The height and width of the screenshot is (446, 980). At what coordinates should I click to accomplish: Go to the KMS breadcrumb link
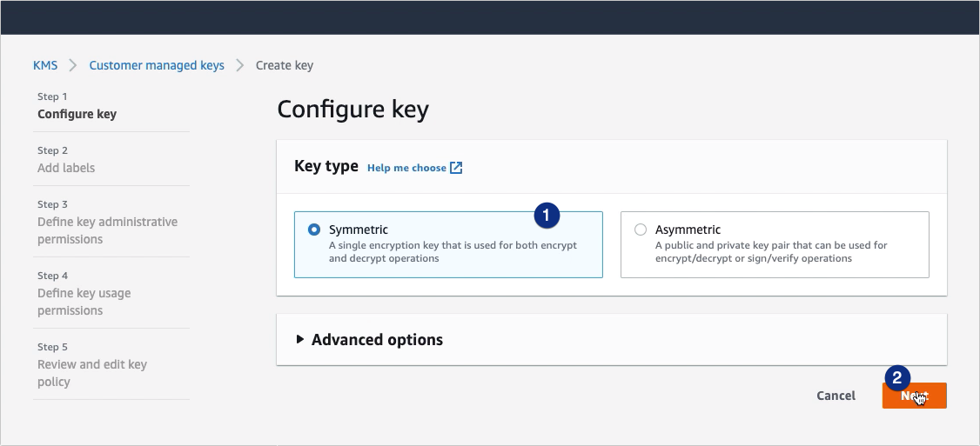pos(45,65)
